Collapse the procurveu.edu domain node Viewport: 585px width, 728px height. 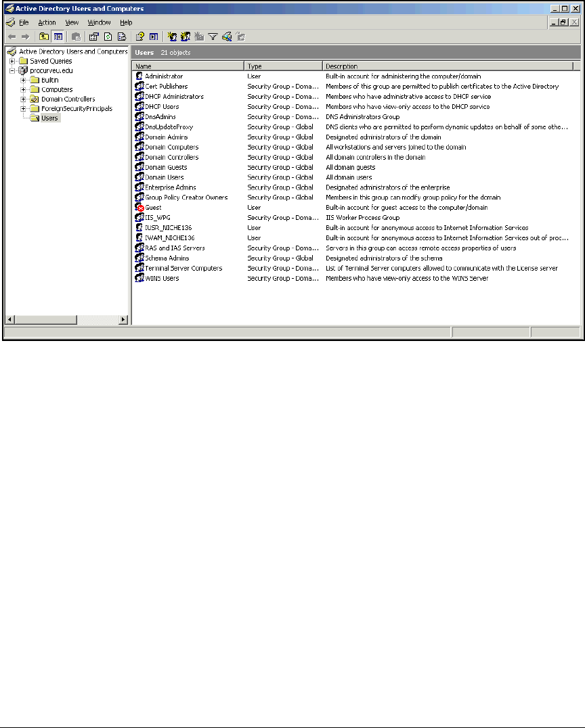(x=12, y=70)
